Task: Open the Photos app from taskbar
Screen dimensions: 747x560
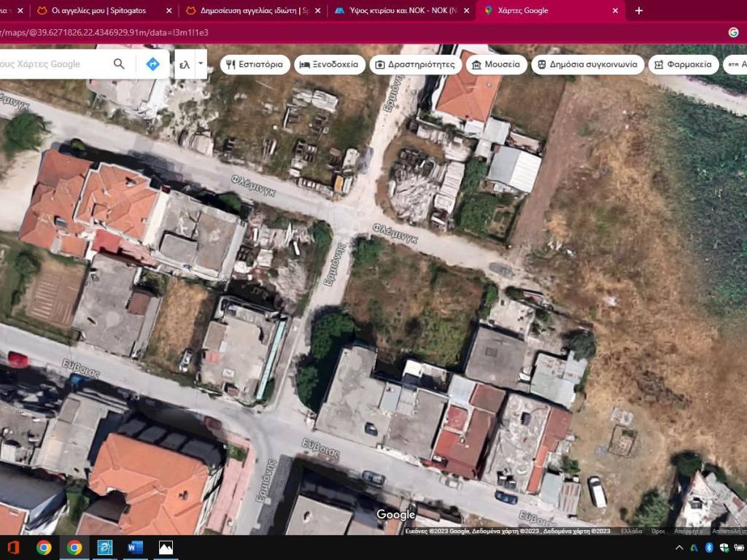Action: 166,548
